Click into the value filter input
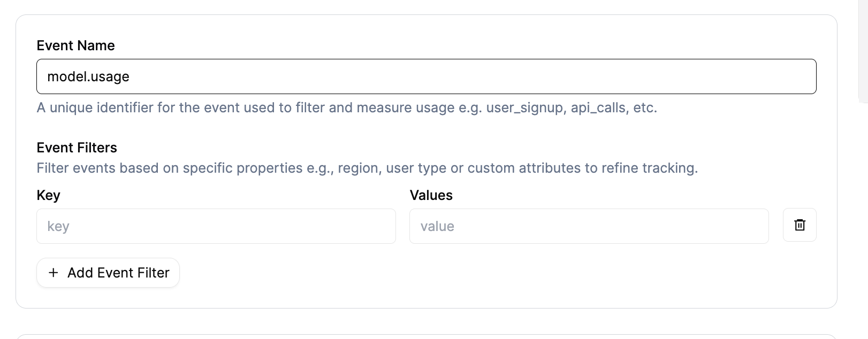 coord(589,226)
